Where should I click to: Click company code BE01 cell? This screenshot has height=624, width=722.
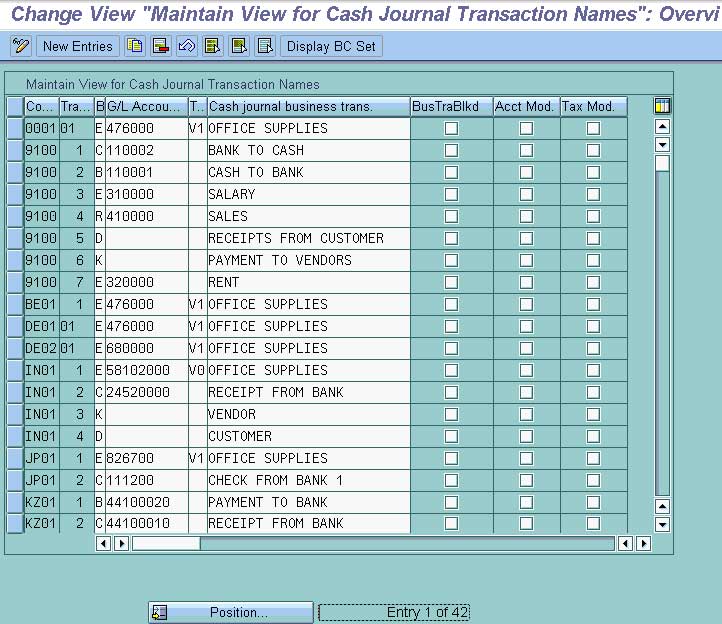click(x=41, y=304)
